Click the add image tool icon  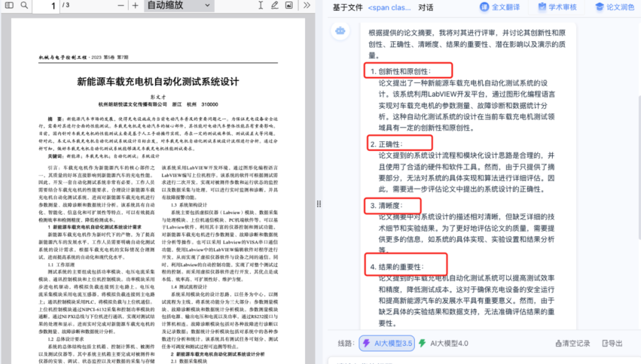289,5
